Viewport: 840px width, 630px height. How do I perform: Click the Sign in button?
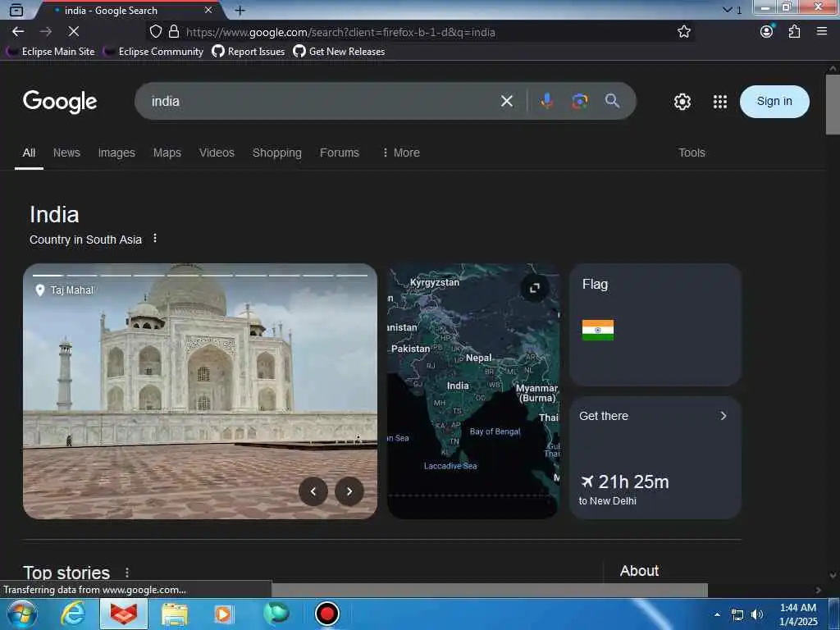click(774, 101)
